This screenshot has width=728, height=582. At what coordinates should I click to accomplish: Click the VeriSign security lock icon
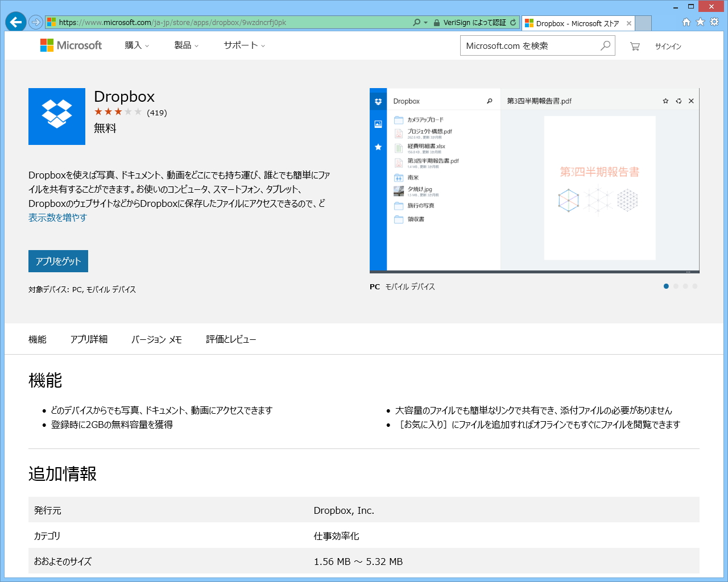tap(437, 23)
